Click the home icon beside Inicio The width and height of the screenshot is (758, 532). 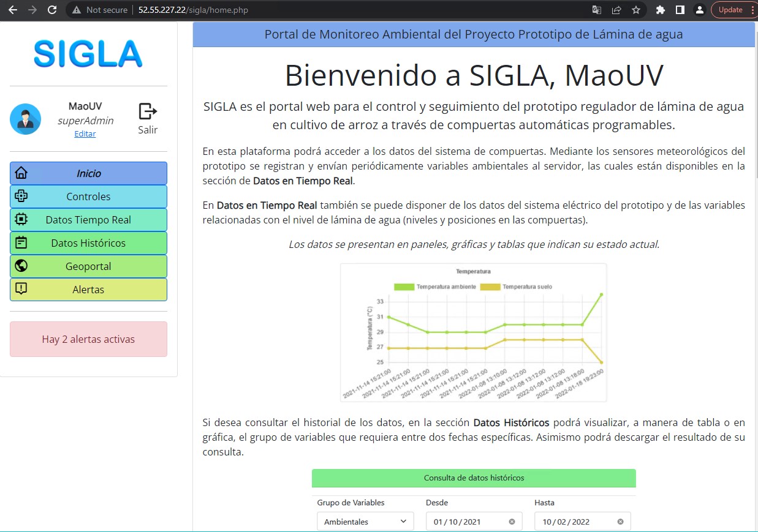coord(21,173)
